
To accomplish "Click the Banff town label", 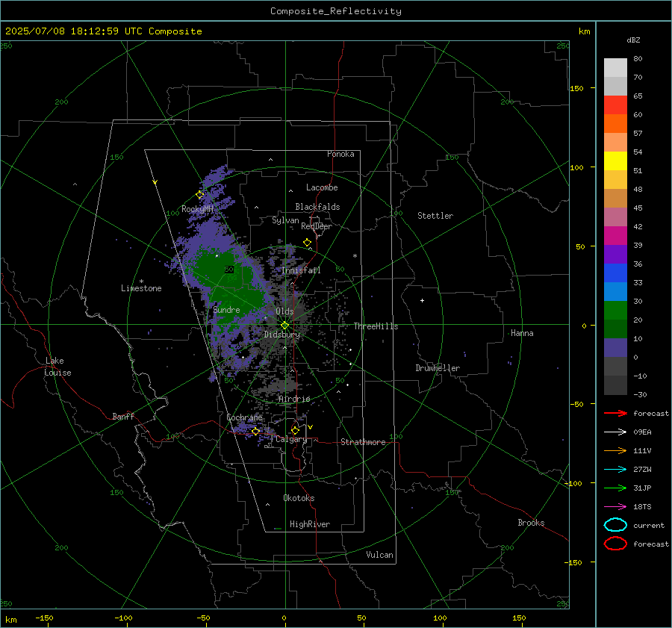I will [123, 417].
